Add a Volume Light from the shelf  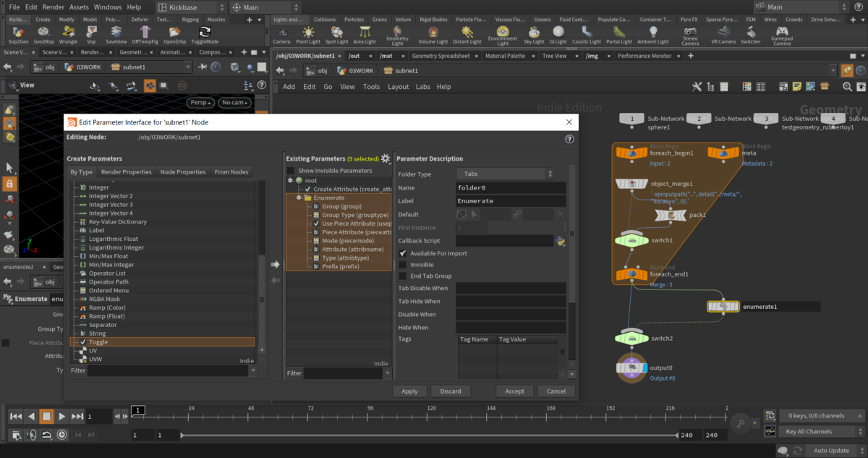tap(433, 35)
